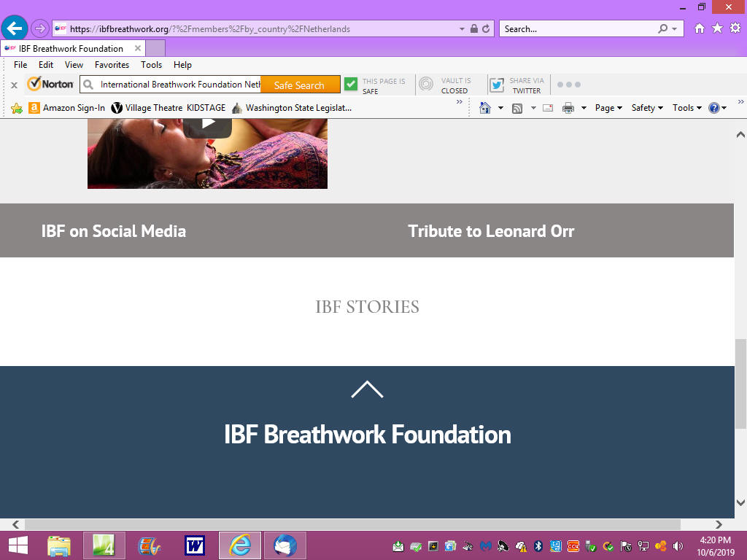This screenshot has width=747, height=560.
Task: Open IBF on Social Media section
Action: 113,231
